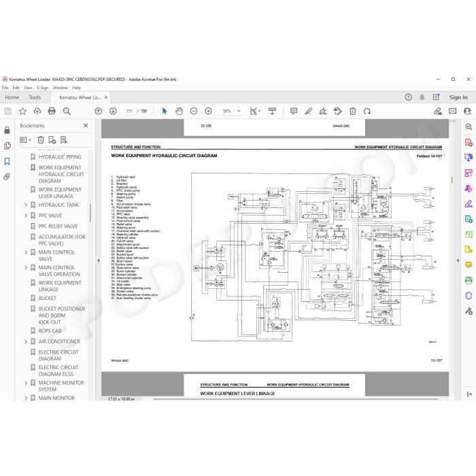Expand the MAIN CONTROL VALVE bookmark
476x476 pixels.
[26, 252]
